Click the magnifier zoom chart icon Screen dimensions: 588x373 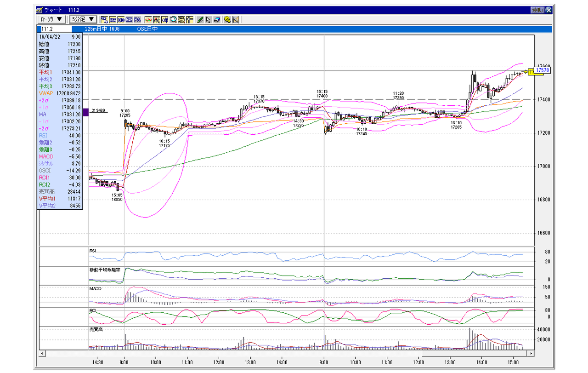click(x=174, y=19)
